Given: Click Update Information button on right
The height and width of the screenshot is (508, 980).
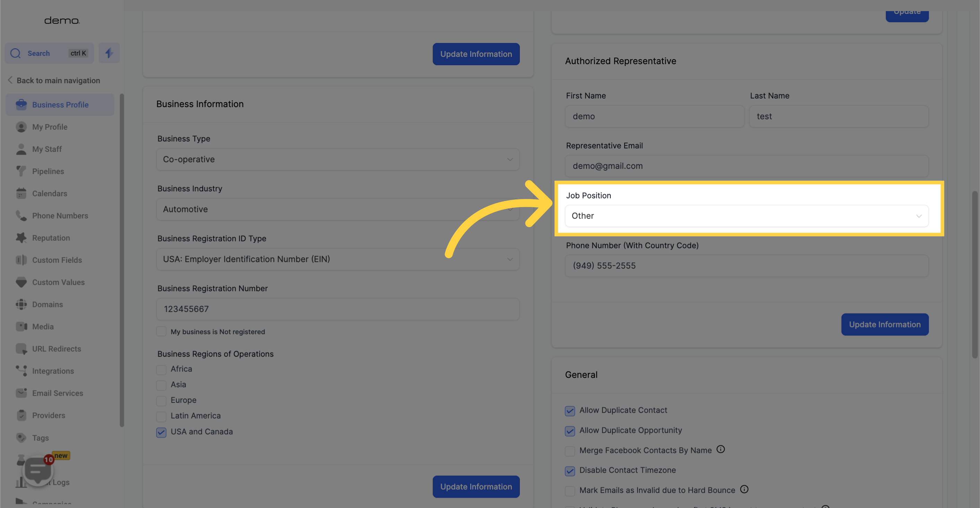Looking at the screenshot, I should [x=885, y=324].
